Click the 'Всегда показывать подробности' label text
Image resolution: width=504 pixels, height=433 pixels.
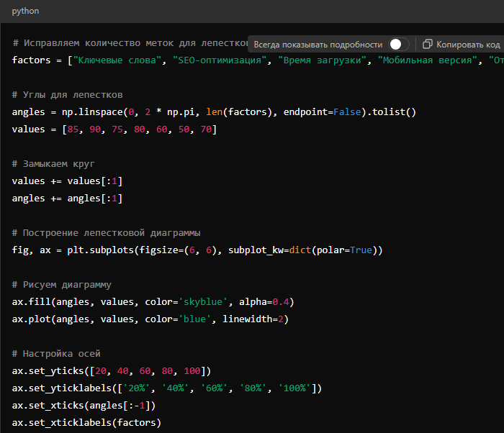318,44
